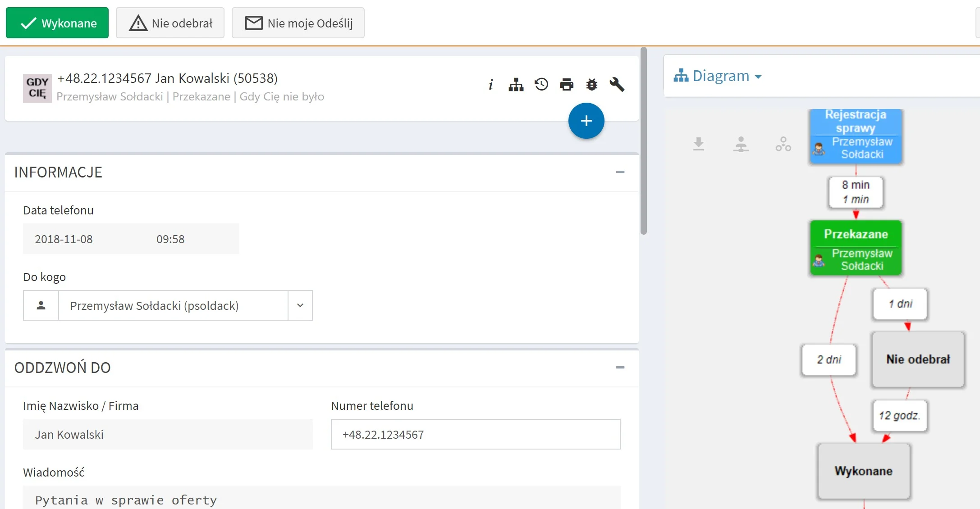
Task: Open the hierarchy diagram icon in header
Action: [516, 84]
